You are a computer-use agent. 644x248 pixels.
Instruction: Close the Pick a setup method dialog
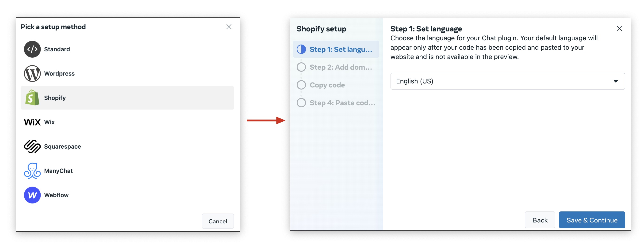click(x=229, y=27)
